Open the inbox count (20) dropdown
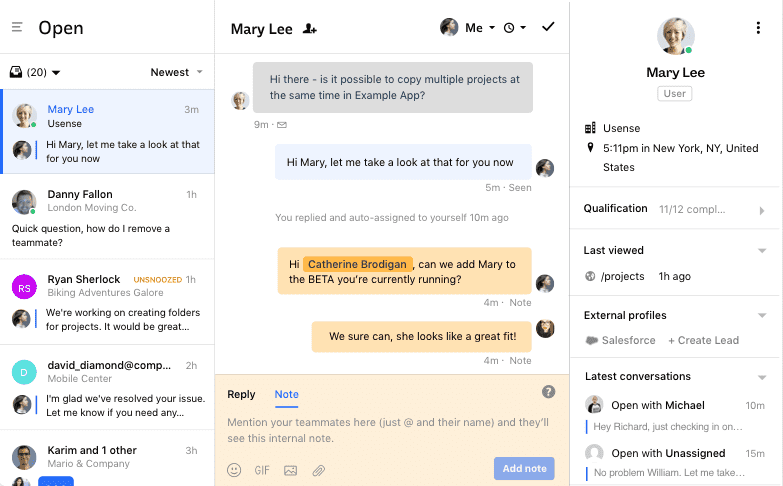 (35, 72)
